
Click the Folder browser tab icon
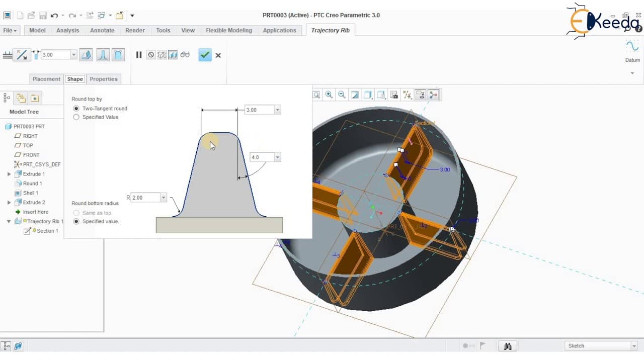coord(21,98)
